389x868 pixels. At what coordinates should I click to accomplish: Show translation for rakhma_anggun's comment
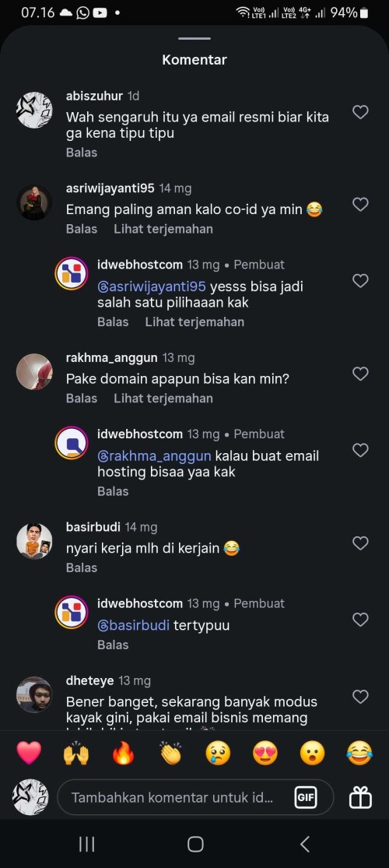[163, 398]
